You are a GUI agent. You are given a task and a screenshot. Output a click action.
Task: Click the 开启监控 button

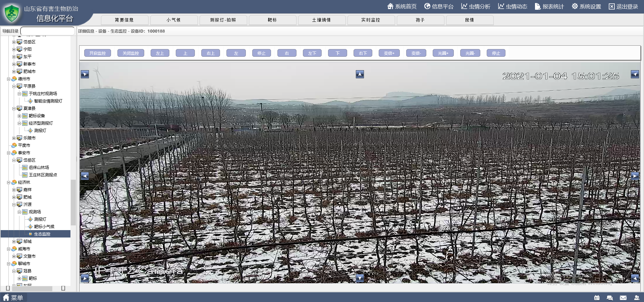click(97, 53)
